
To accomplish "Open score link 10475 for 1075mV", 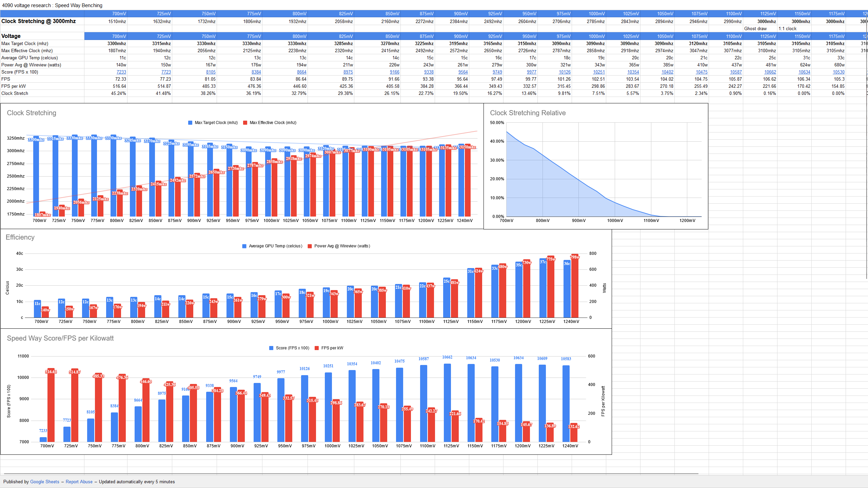I will [x=702, y=72].
